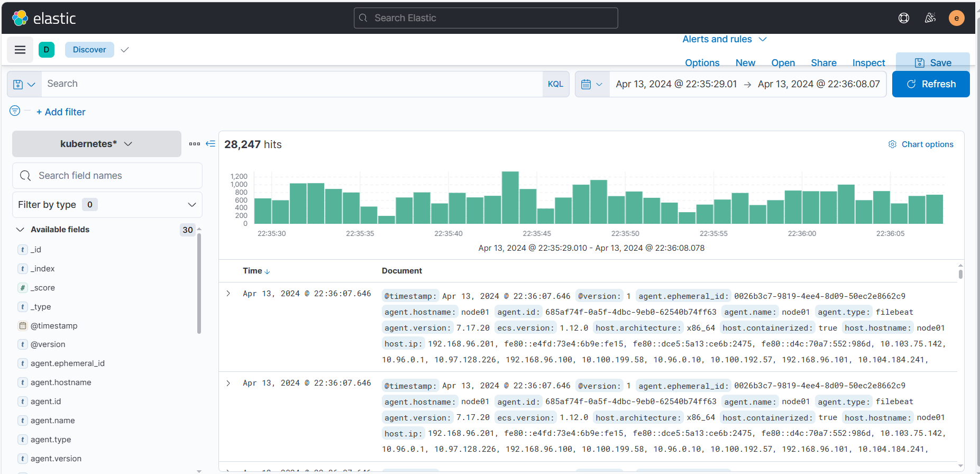The width and height of the screenshot is (980, 474).
Task: Click the tallest histogram bar near 22:35:43
Action: click(510, 197)
